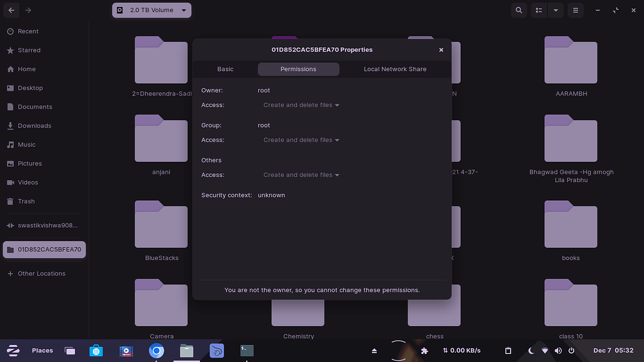This screenshot has width=644, height=362.
Task: Open Places menu in taskbar
Action: click(42, 351)
